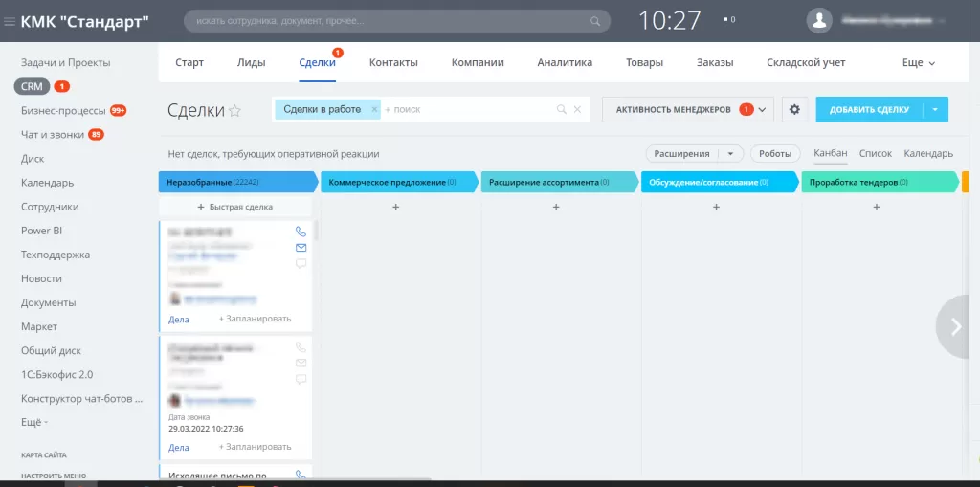This screenshot has height=487, width=980.
Task: Select Календарь in the left sidebar
Action: point(48,183)
